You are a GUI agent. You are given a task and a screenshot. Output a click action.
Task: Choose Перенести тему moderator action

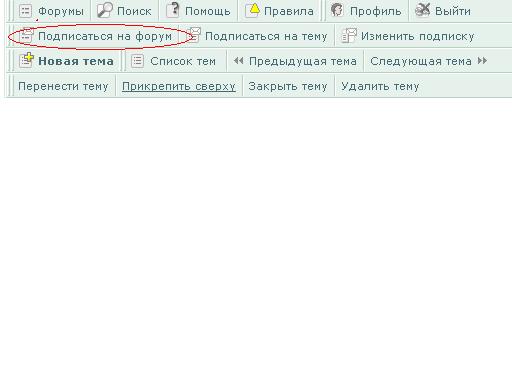click(63, 86)
